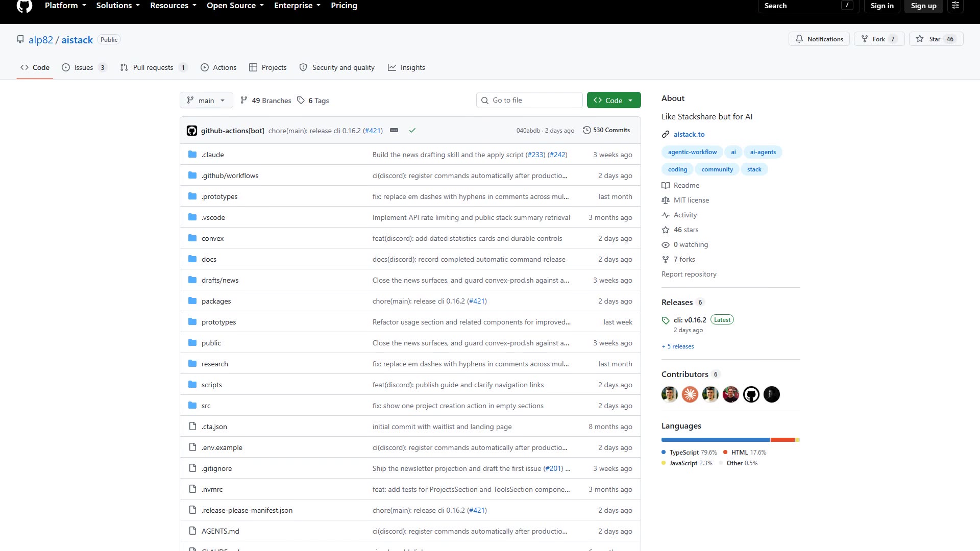This screenshot has height=551, width=980.
Task: Click the Fork button
Action: pos(879,39)
